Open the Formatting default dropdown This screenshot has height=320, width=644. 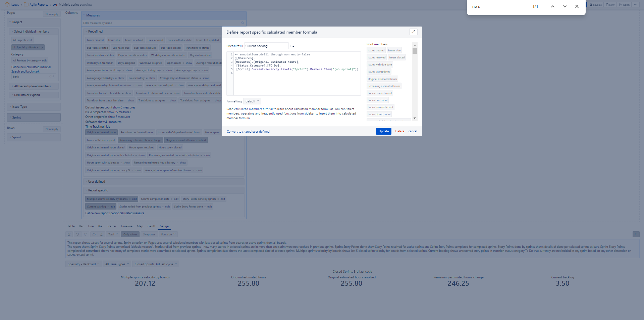tap(252, 101)
